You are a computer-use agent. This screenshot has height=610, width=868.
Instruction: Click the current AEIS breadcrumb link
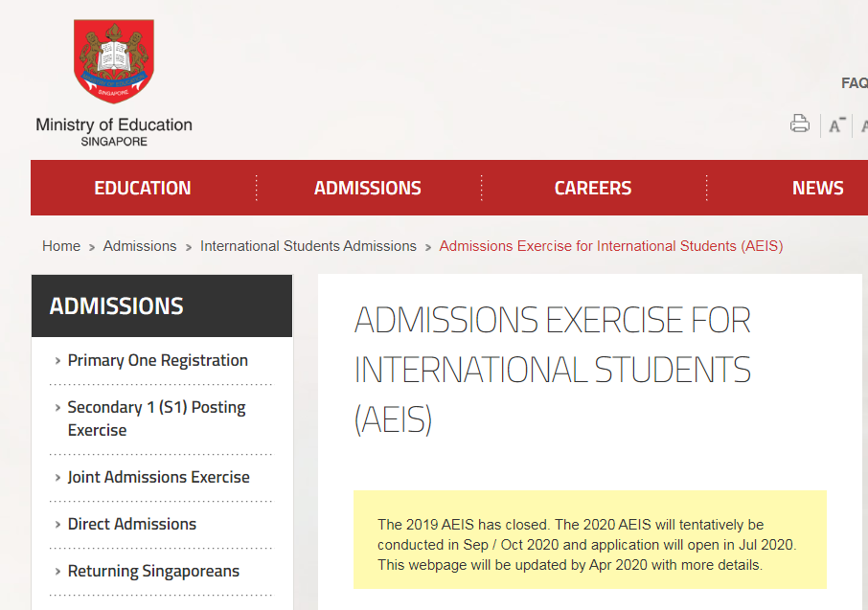(x=611, y=246)
